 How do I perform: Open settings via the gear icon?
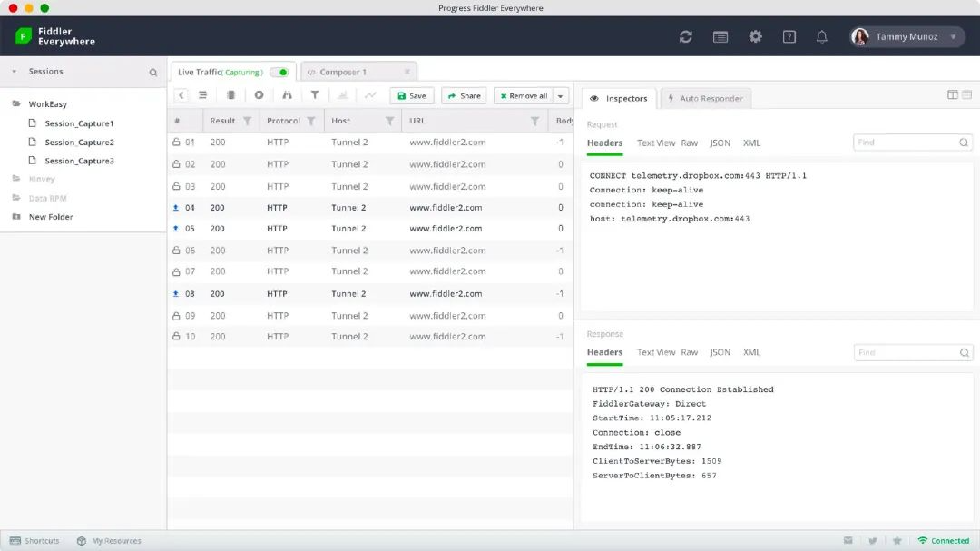[755, 37]
